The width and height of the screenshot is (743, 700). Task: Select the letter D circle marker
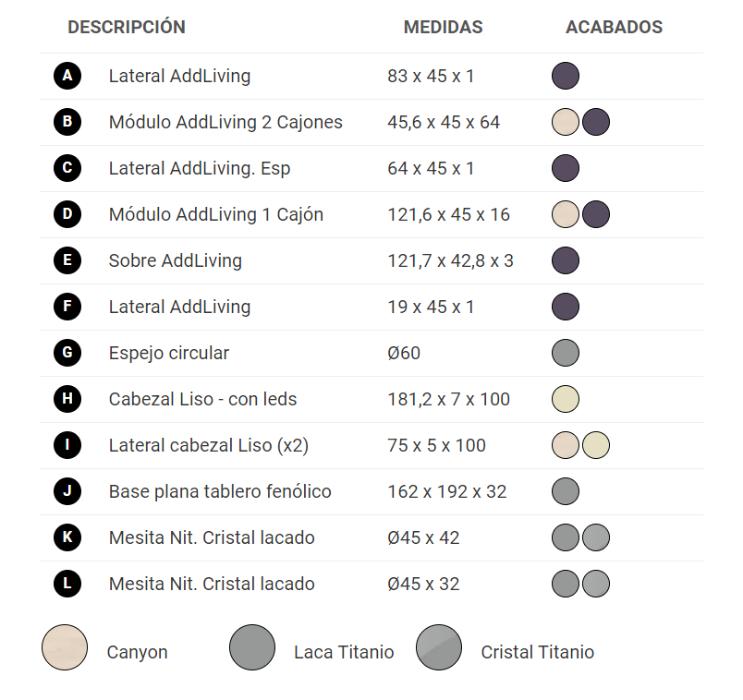click(x=67, y=214)
